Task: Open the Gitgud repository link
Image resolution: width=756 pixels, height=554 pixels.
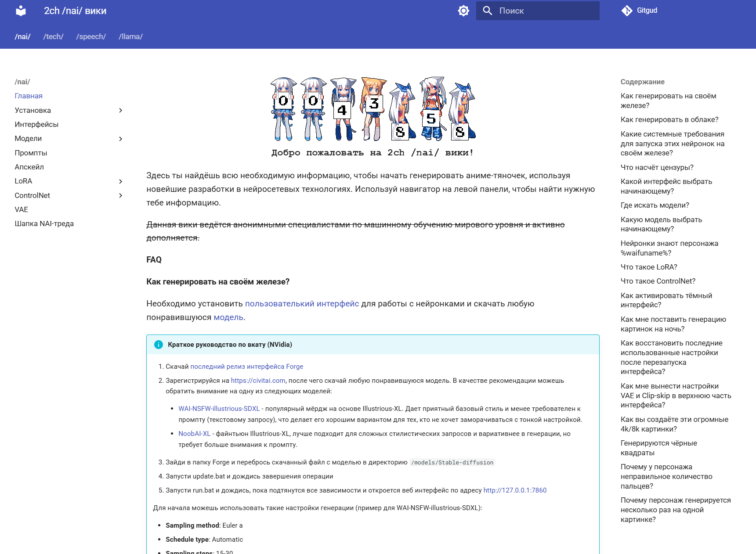Action: click(x=640, y=11)
